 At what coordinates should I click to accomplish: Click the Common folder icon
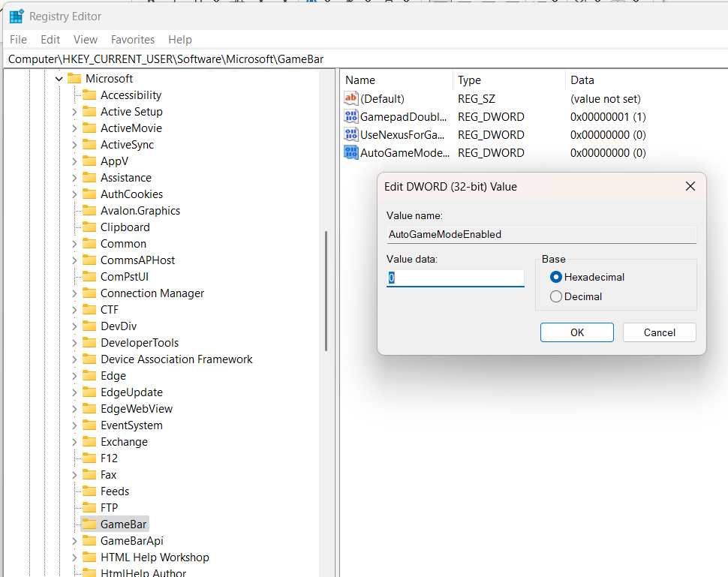[89, 244]
